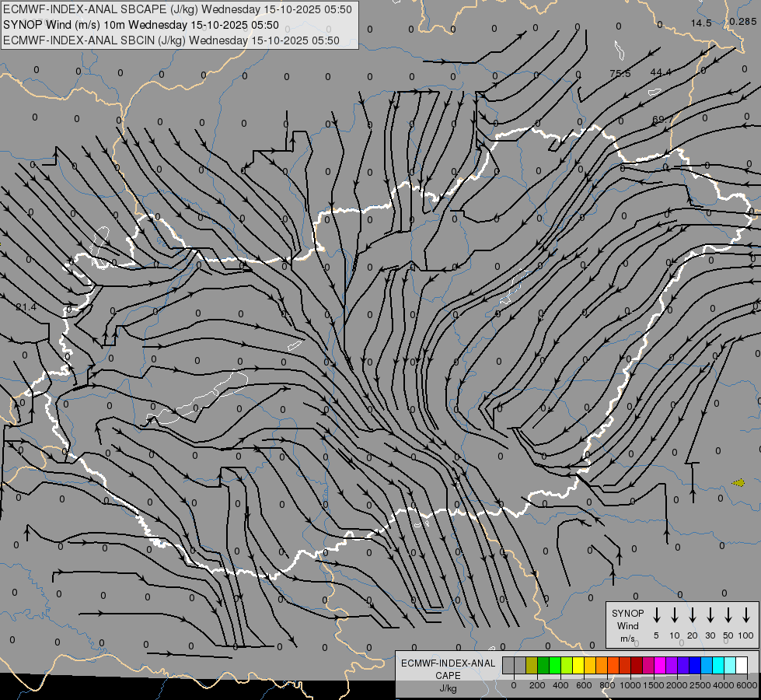Click the SYNOP Wind 10m title line
Screen dimensions: 761x700
(x=141, y=25)
